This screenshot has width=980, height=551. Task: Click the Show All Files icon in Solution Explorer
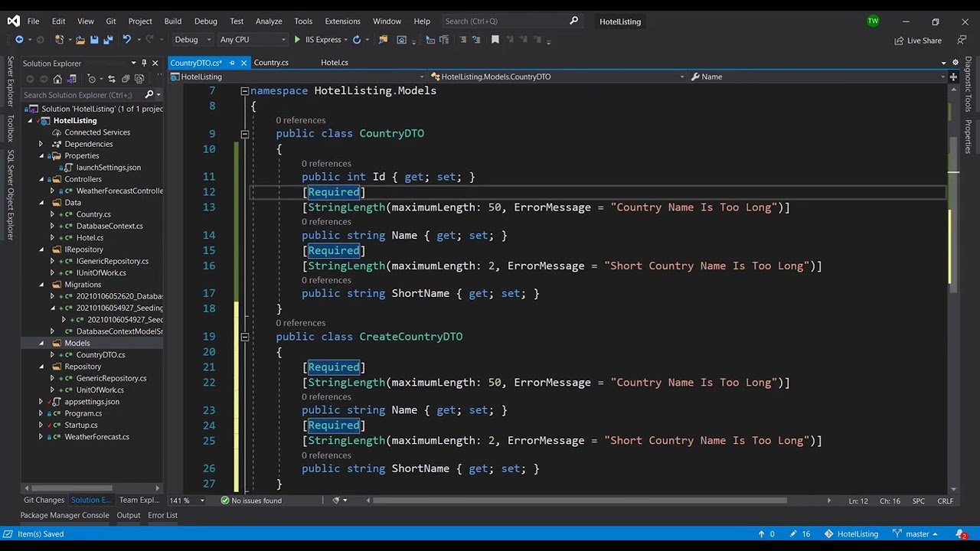(x=139, y=79)
